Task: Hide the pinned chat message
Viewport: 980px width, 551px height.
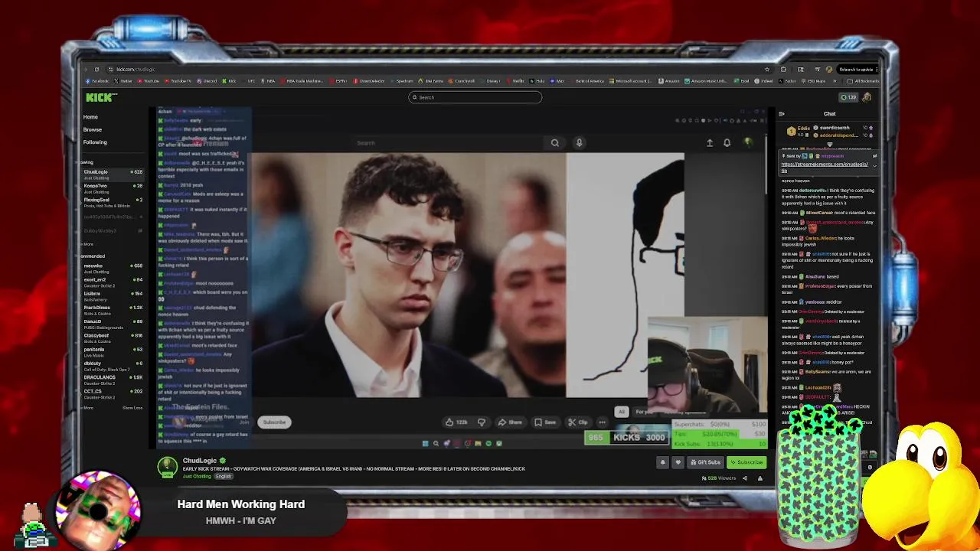Action: point(874,156)
